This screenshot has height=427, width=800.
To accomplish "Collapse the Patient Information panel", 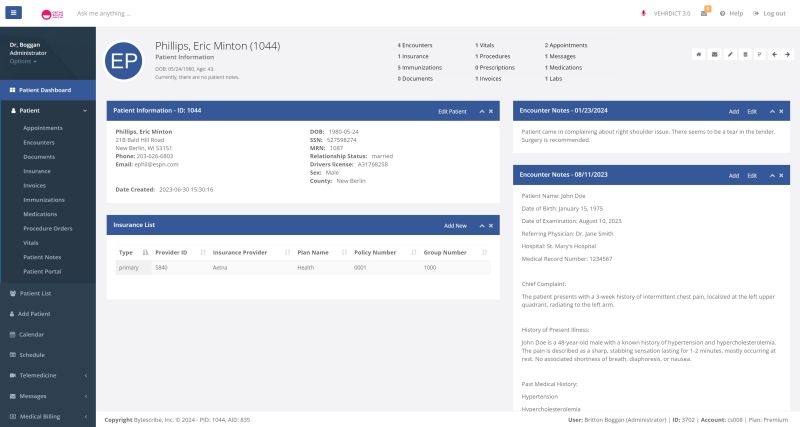I will coord(481,111).
